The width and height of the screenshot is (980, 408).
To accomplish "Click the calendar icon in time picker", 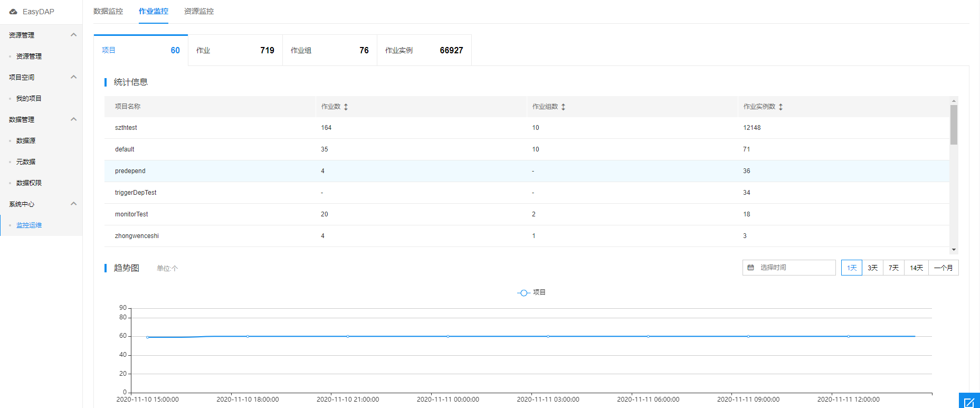I will coord(750,268).
